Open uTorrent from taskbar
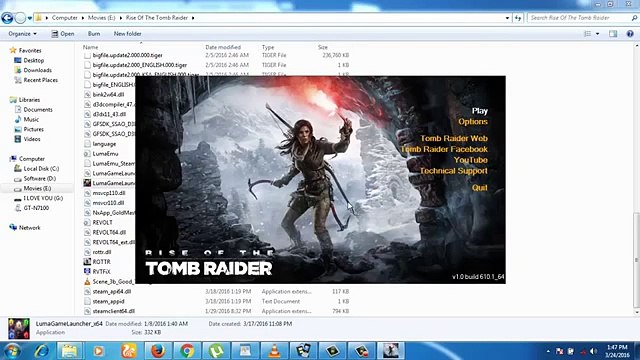This screenshot has height=360, width=640. coord(216,351)
